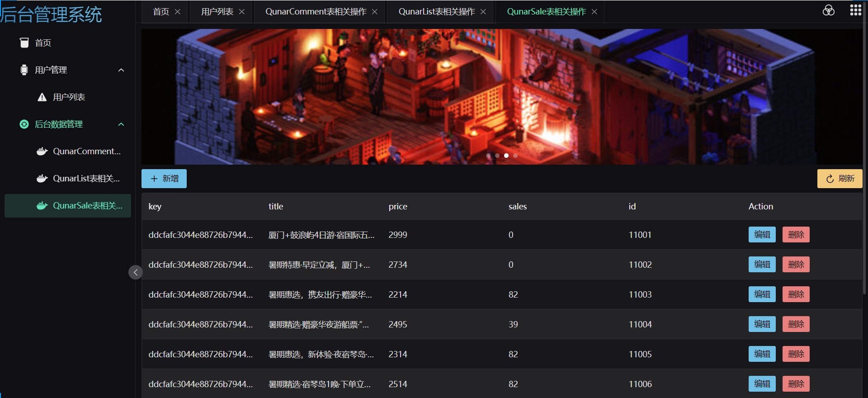
Task: Click the QunarComment sidebar whale icon
Action: coord(42,151)
